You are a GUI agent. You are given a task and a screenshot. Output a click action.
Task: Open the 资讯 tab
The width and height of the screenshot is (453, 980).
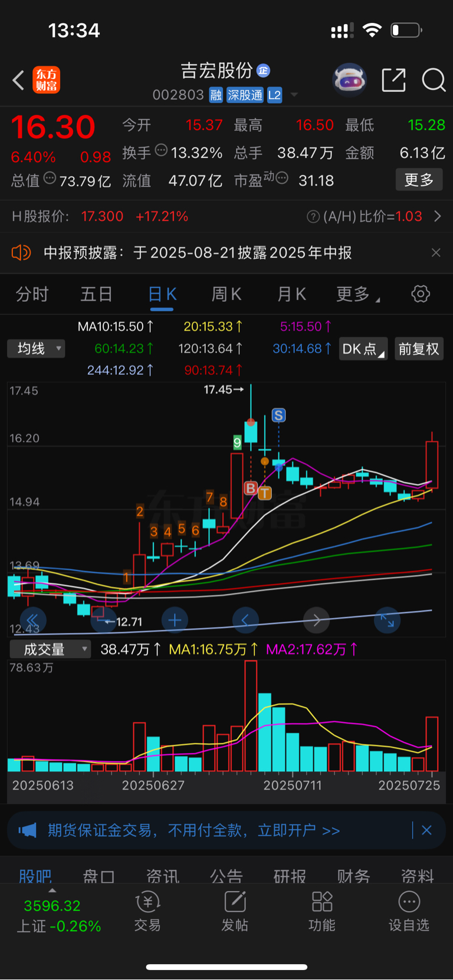[x=162, y=876]
